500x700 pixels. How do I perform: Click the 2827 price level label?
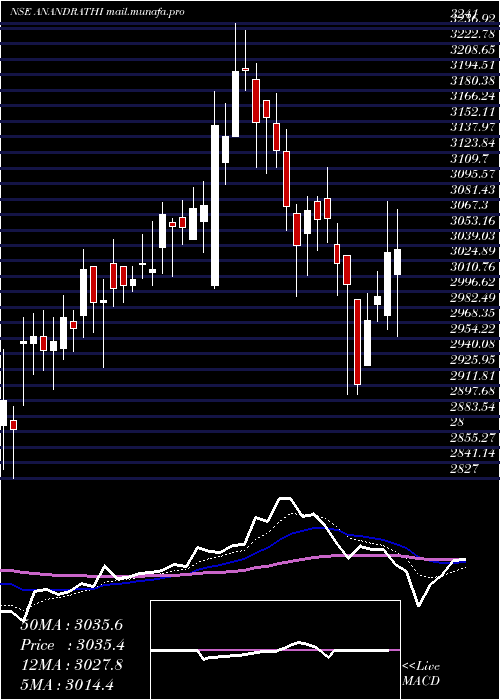point(464,469)
